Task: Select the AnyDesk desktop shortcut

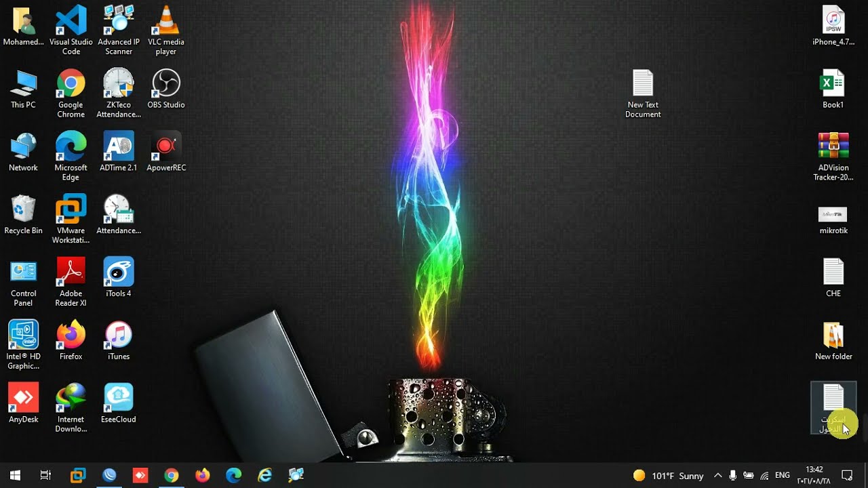Action: 23,405
